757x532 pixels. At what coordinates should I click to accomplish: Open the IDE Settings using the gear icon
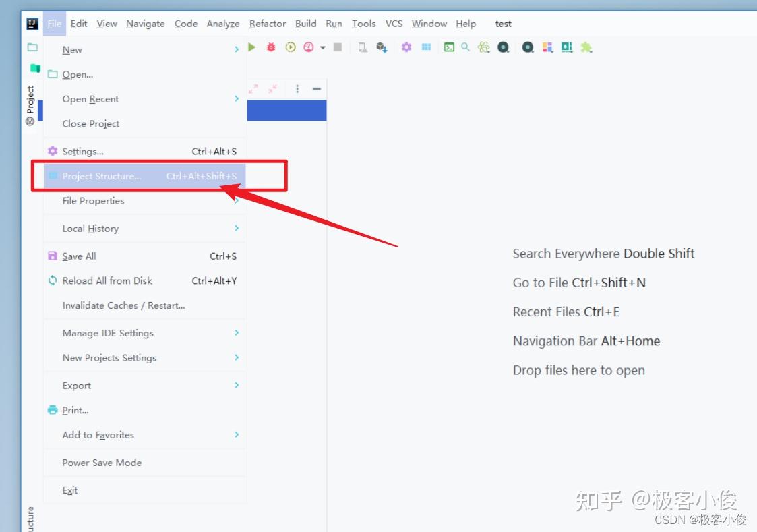[406, 47]
